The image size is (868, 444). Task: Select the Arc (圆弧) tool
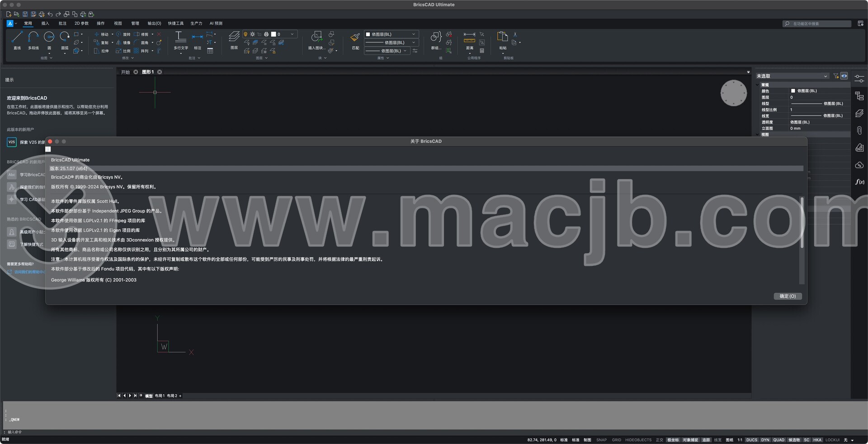click(x=65, y=40)
